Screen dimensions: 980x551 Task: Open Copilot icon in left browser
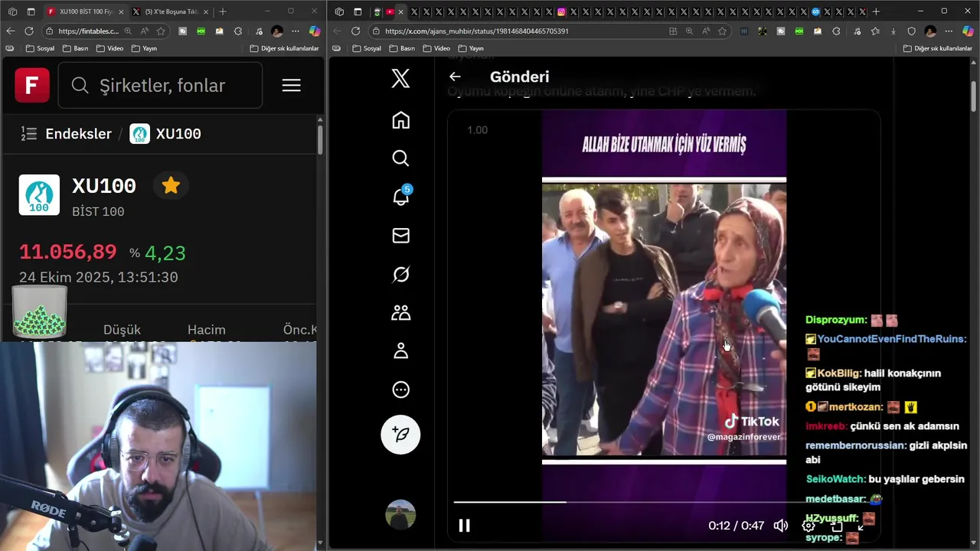(x=315, y=31)
